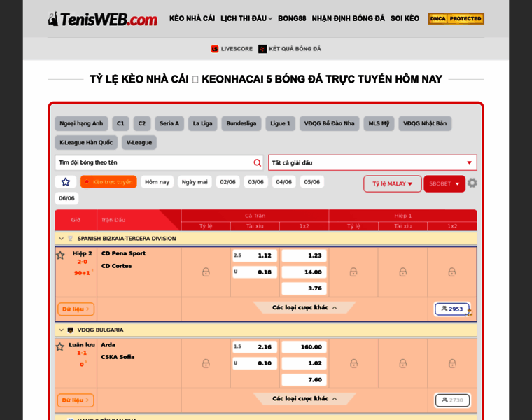Filter by VĐQG Nhật Bản
Viewport: 532px width, 420px height.
(x=425, y=123)
